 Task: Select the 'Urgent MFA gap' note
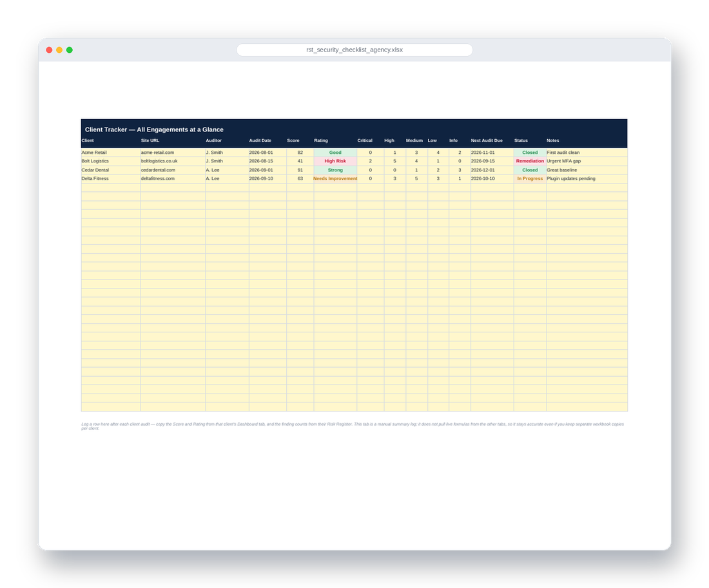pyautogui.click(x=587, y=162)
